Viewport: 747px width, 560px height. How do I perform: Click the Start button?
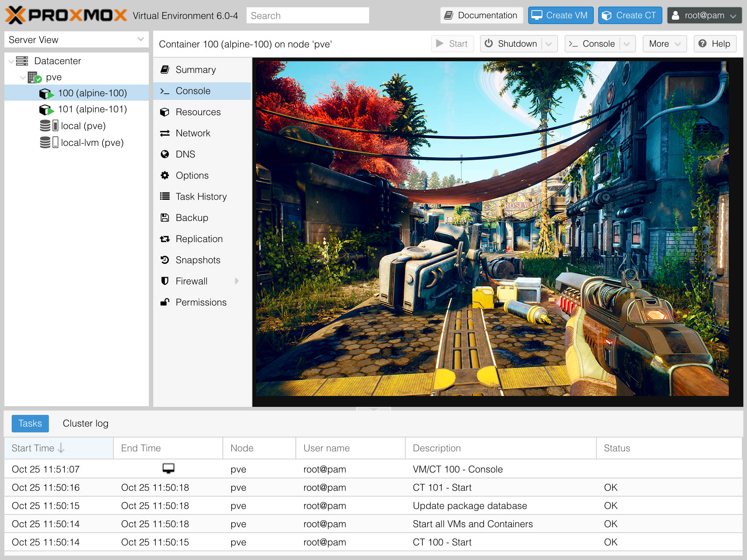tap(453, 43)
